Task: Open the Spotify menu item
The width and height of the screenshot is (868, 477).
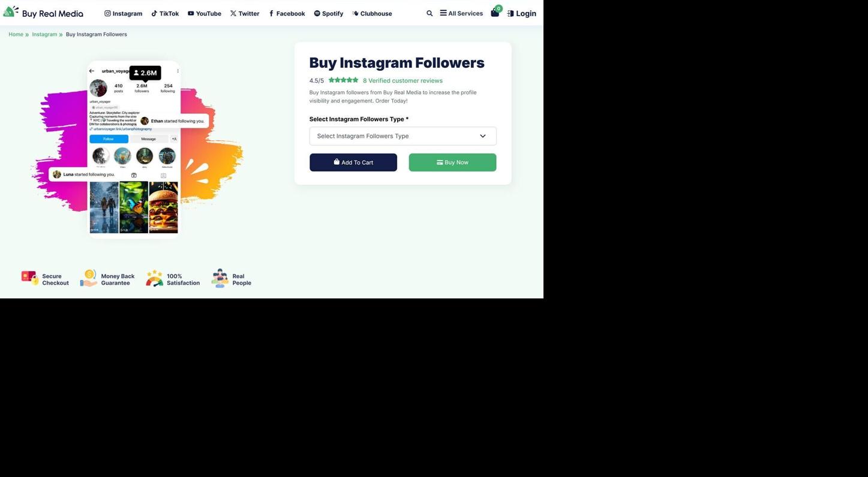Action: click(329, 13)
